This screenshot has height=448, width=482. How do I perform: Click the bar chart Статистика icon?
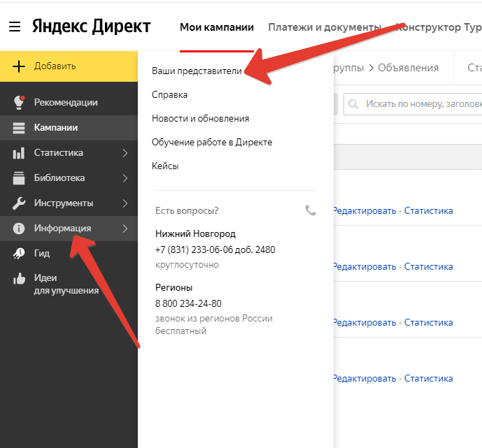(x=19, y=153)
